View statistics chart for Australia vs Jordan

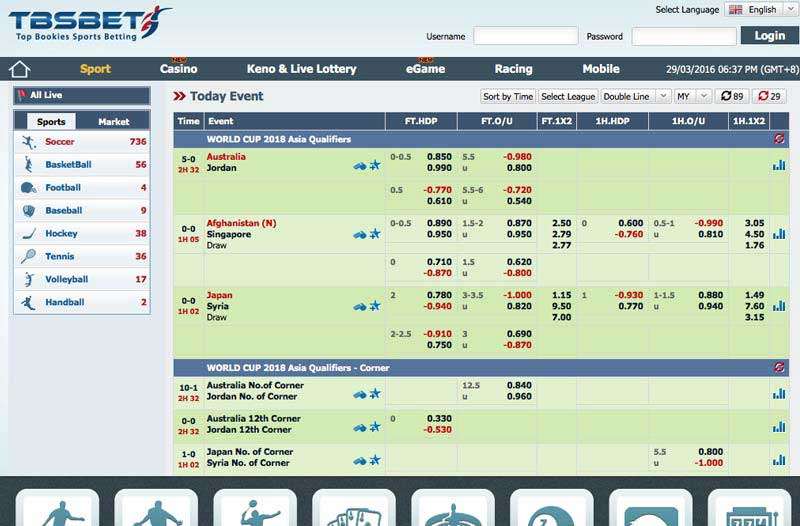click(779, 165)
